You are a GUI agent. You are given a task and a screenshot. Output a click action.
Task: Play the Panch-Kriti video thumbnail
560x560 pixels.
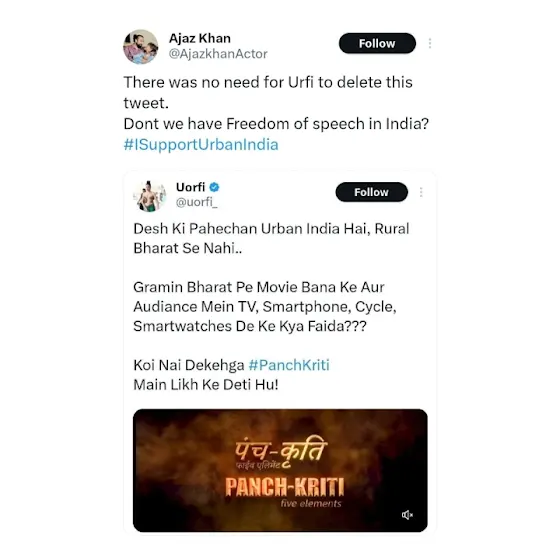[x=280, y=470]
